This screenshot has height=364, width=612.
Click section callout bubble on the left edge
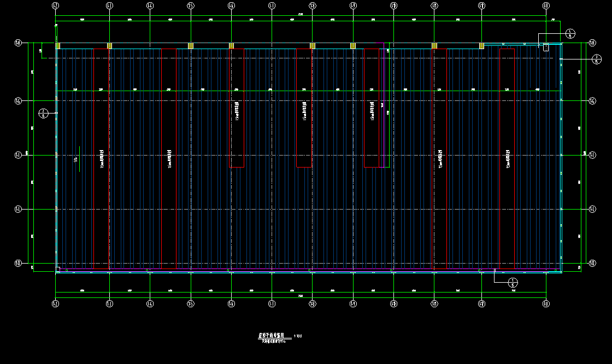click(43, 114)
